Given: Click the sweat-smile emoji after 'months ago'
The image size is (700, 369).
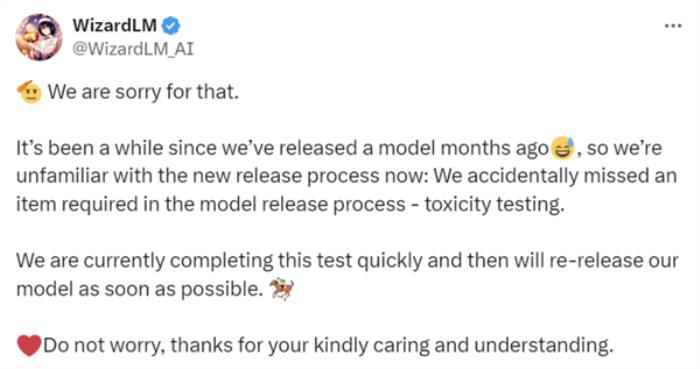Looking at the screenshot, I should (563, 148).
